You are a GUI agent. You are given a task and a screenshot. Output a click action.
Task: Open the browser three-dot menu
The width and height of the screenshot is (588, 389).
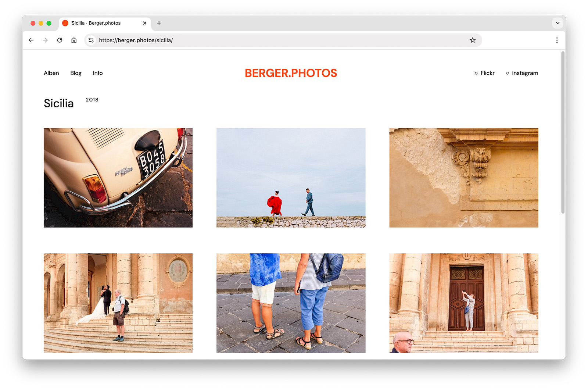point(557,40)
